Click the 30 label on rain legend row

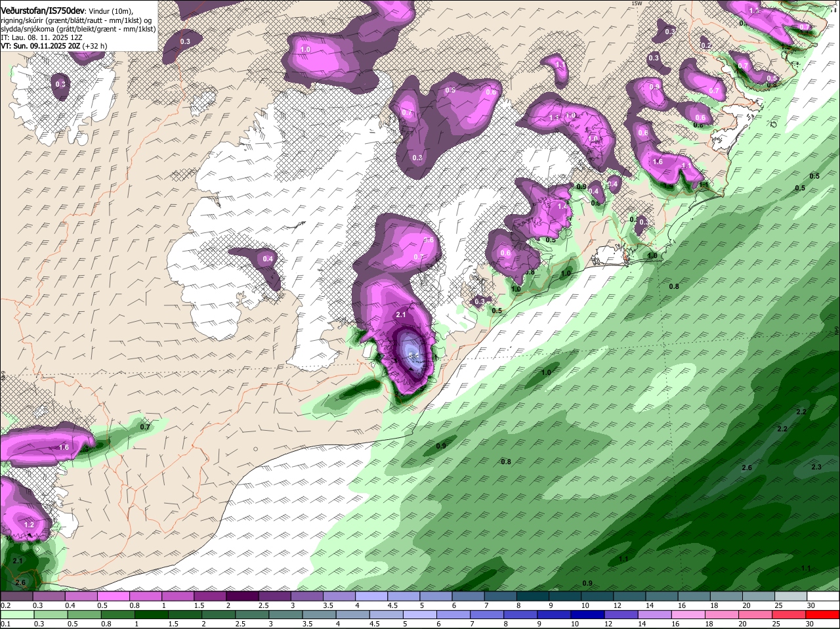(809, 624)
